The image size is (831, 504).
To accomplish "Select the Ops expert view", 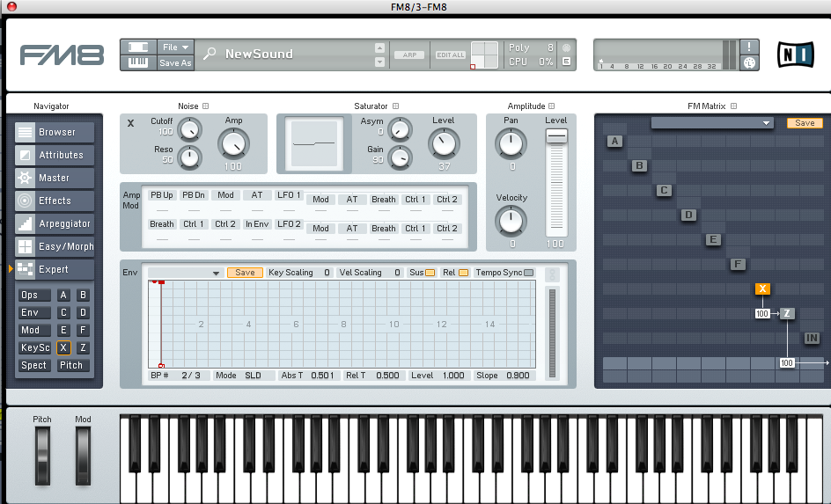I will pos(35,295).
